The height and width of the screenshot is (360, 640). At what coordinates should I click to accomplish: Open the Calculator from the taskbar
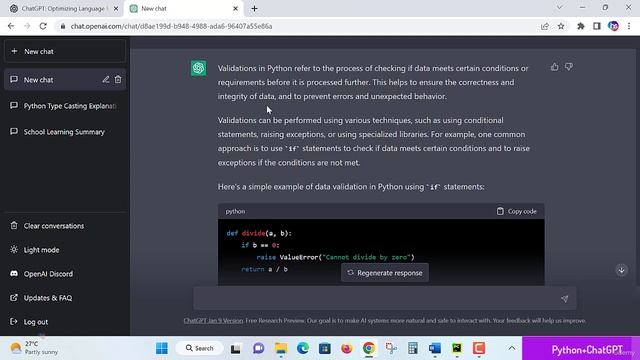(413, 348)
